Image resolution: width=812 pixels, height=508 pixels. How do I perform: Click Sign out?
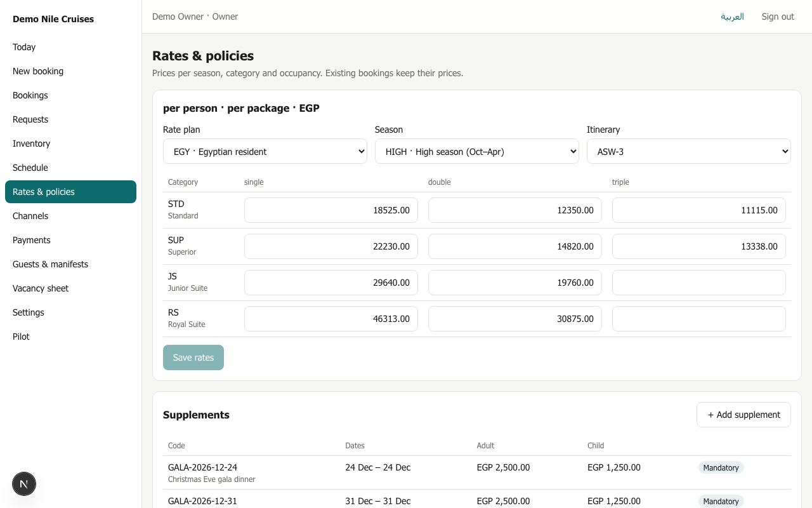pyautogui.click(x=778, y=17)
